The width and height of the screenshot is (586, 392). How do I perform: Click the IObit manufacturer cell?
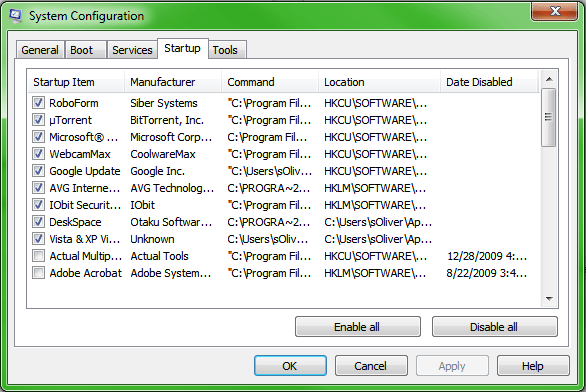[x=142, y=205]
